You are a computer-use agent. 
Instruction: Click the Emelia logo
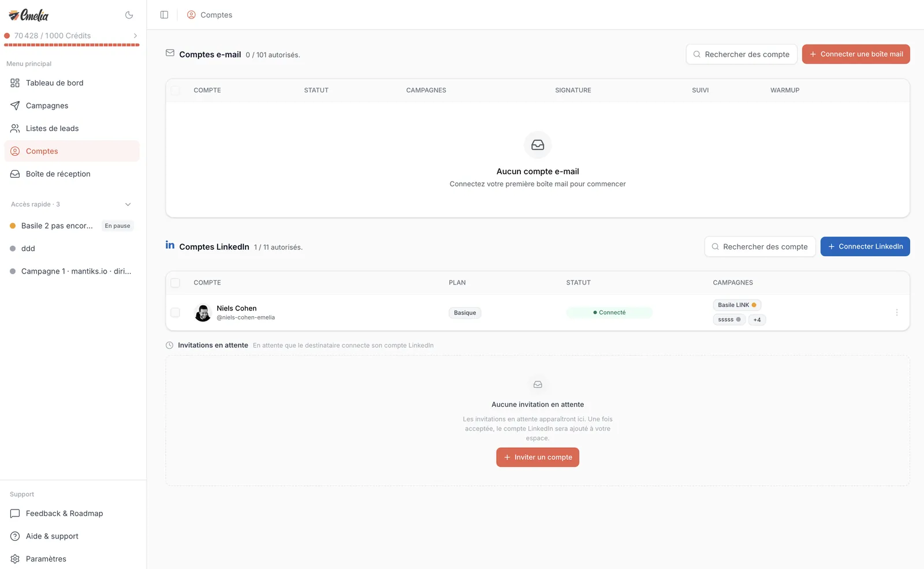point(28,15)
